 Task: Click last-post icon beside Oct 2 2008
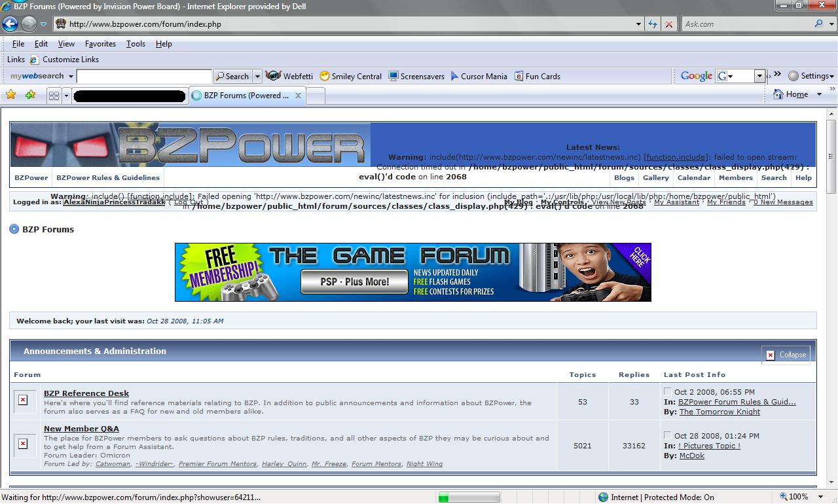668,391
